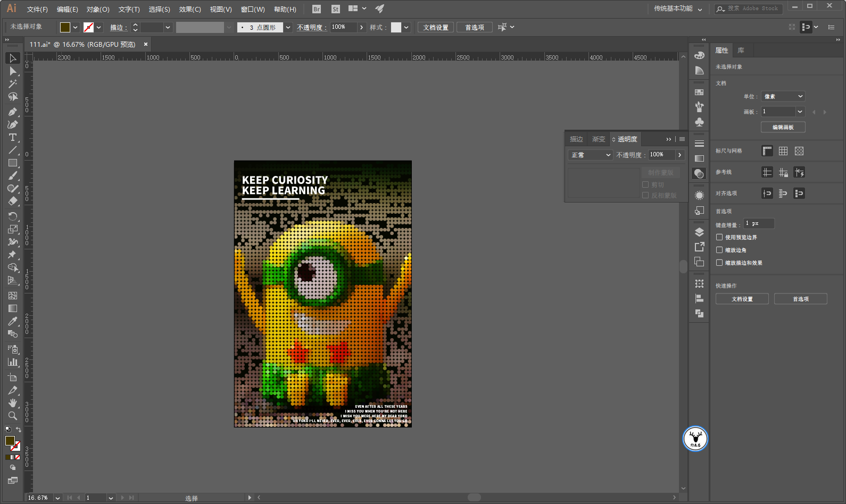Expand the zoom level dropdown
The height and width of the screenshot is (504, 846).
click(x=57, y=498)
